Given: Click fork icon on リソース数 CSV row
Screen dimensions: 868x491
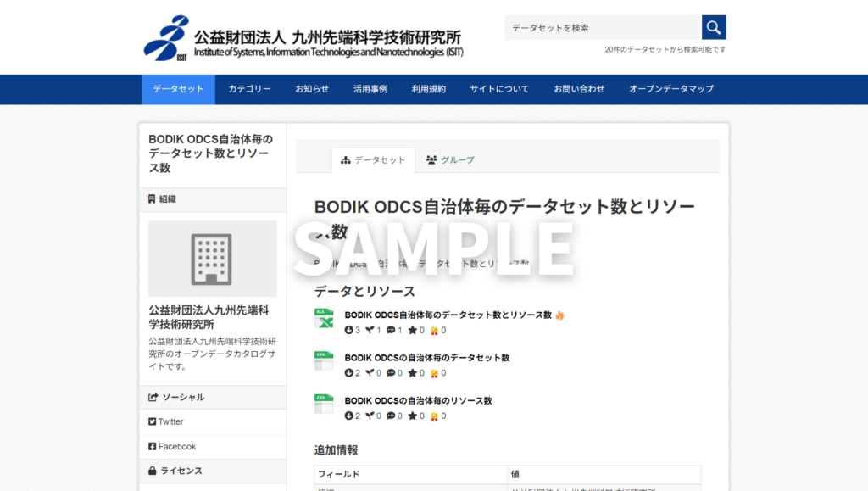Looking at the screenshot, I should (x=370, y=416).
